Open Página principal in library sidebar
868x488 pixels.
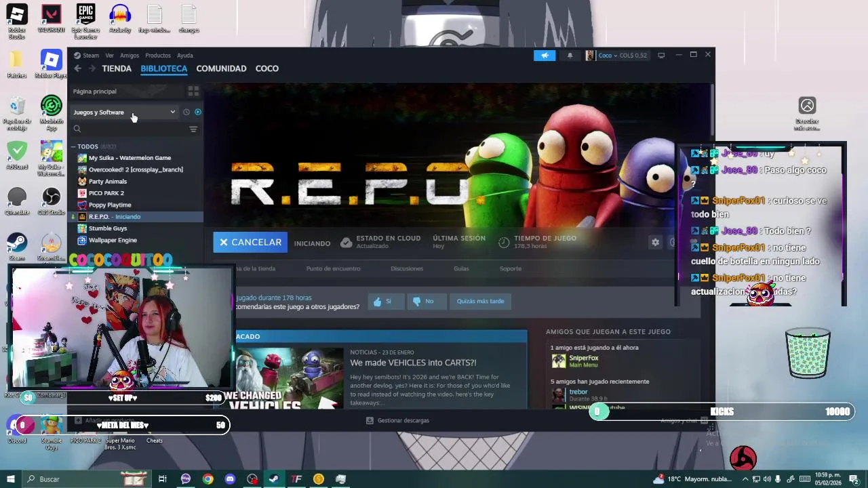coord(95,91)
